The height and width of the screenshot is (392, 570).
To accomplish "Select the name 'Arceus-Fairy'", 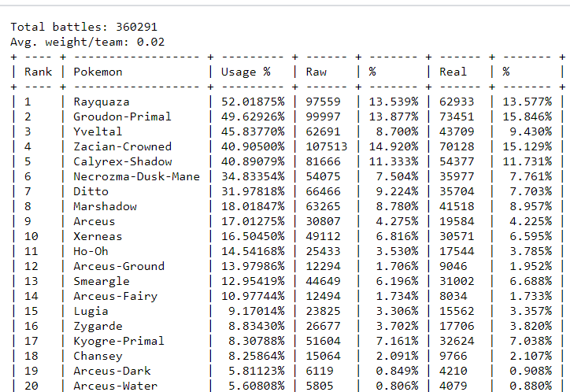I will click(x=116, y=296).
